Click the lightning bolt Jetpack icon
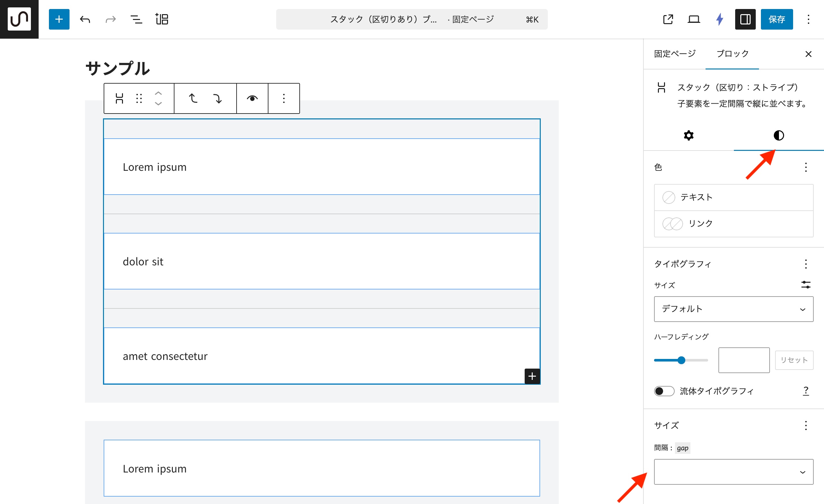This screenshot has width=824, height=504. [719, 19]
